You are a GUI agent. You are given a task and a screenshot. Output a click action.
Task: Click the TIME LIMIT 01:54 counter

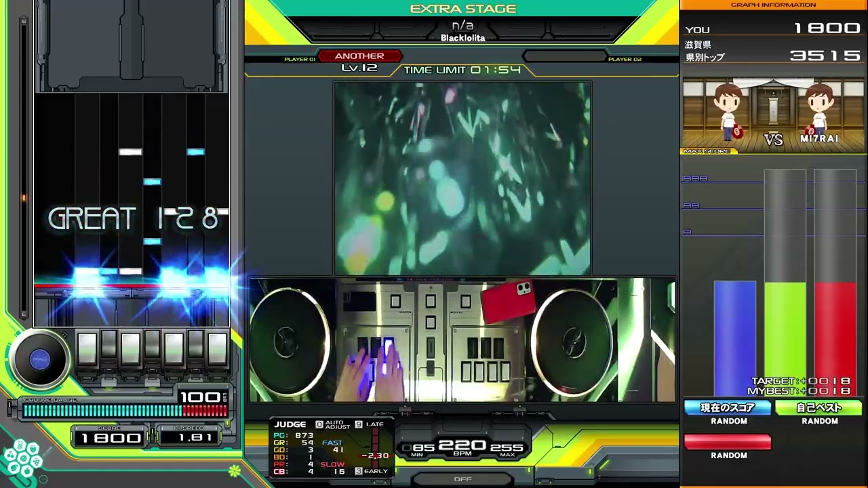462,70
